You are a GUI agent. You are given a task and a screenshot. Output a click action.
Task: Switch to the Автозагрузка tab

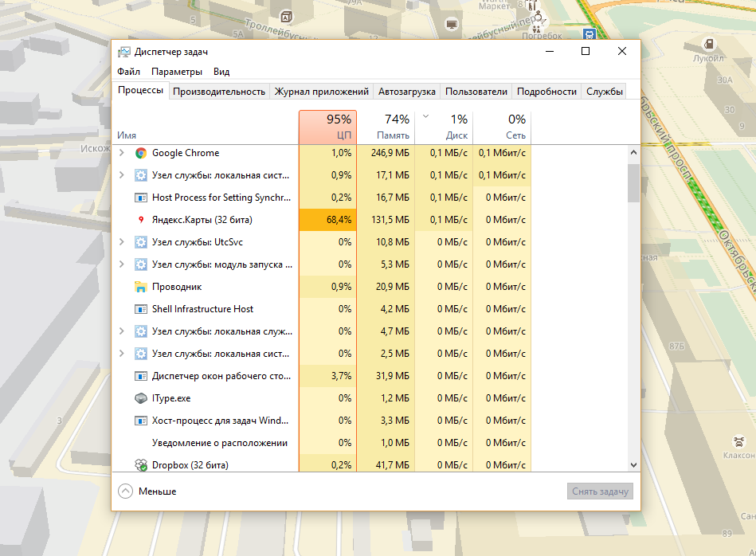point(406,92)
